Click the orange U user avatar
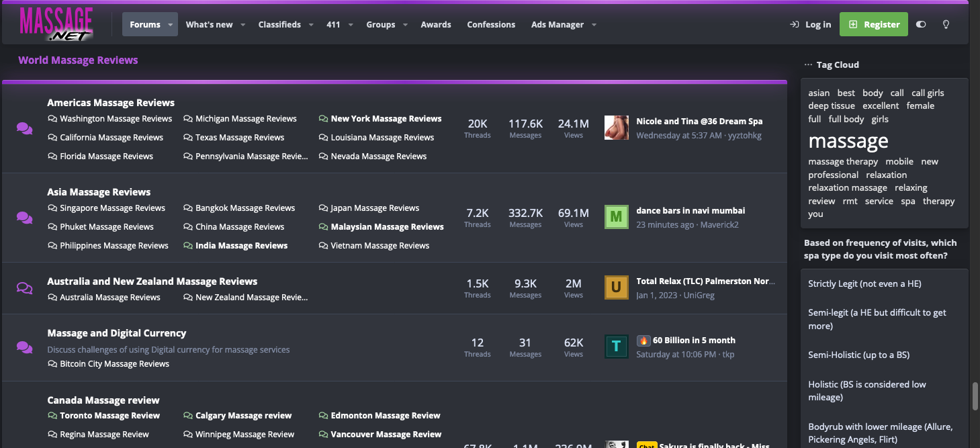This screenshot has height=448, width=980. tap(616, 287)
